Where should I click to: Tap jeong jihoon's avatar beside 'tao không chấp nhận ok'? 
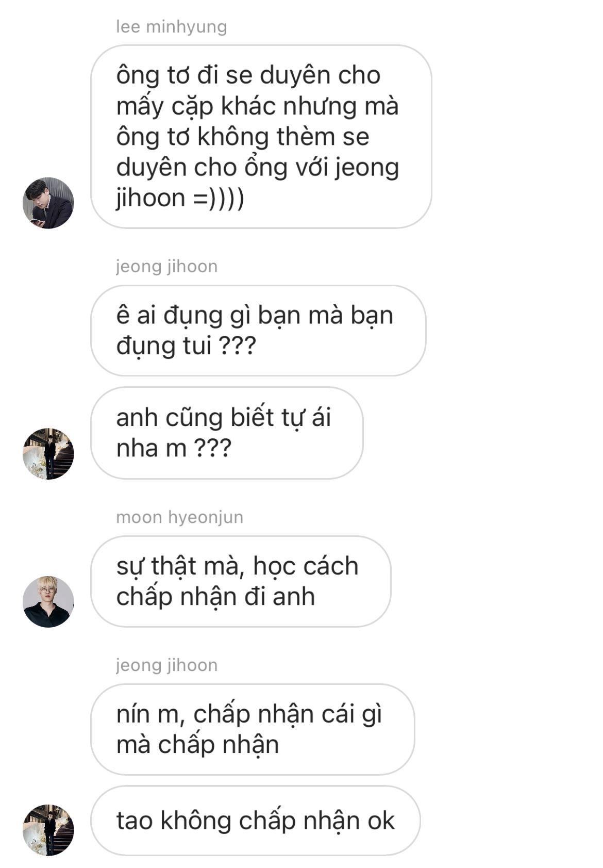[48, 830]
